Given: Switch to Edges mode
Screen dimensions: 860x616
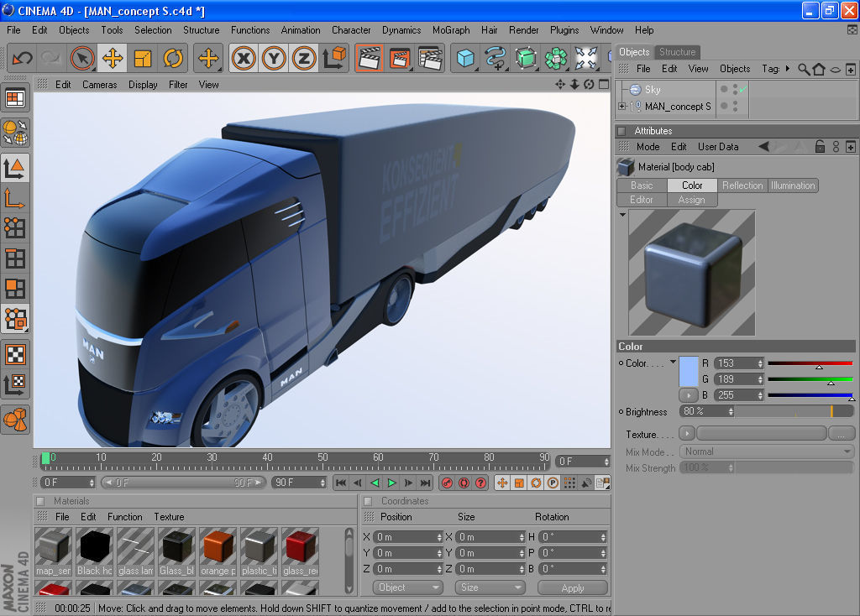Looking at the screenshot, I should pos(15,258).
